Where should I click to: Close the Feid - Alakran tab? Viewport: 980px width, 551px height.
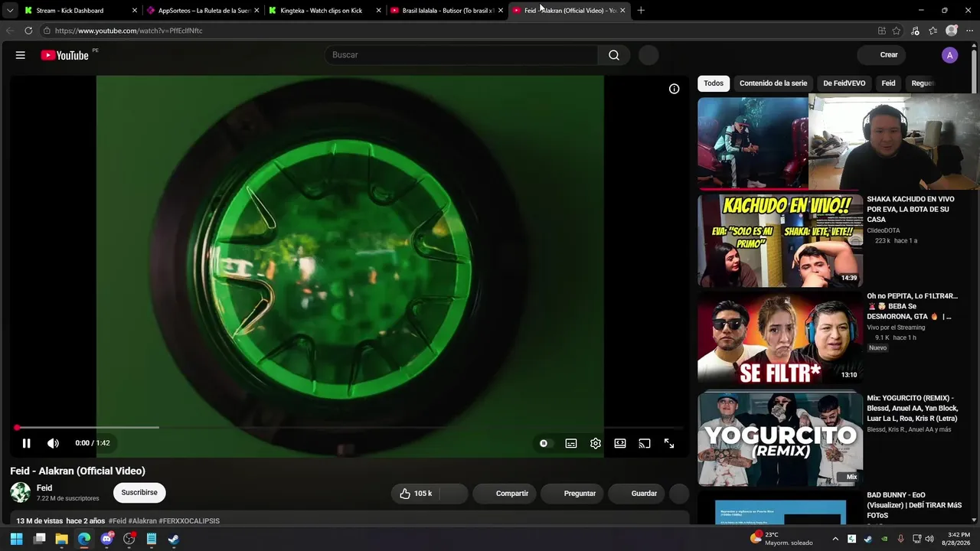tap(622, 11)
